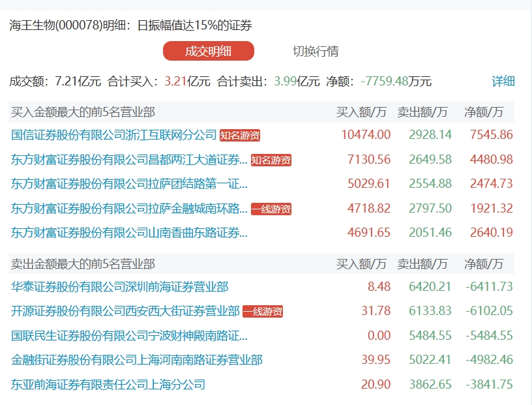
Task: Click 知名游资 tag beside 国信证券
Action: coord(240,136)
